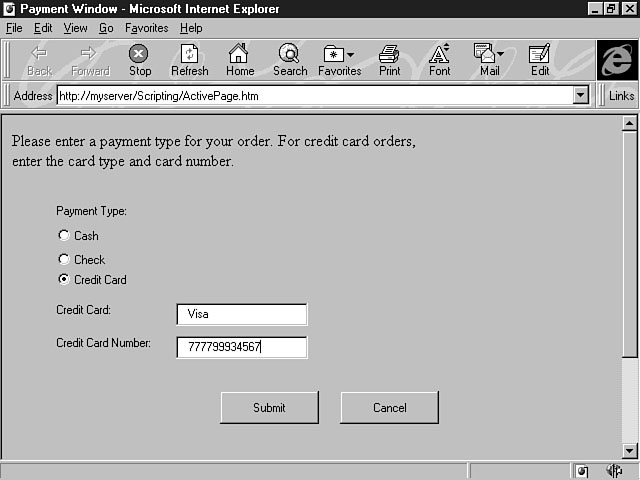Click the Stop toolbar icon
Image resolution: width=640 pixels, height=480 pixels.
[140, 54]
